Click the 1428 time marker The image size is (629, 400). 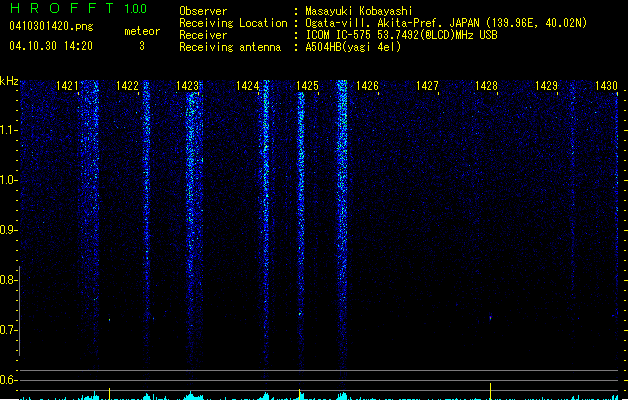click(x=486, y=86)
